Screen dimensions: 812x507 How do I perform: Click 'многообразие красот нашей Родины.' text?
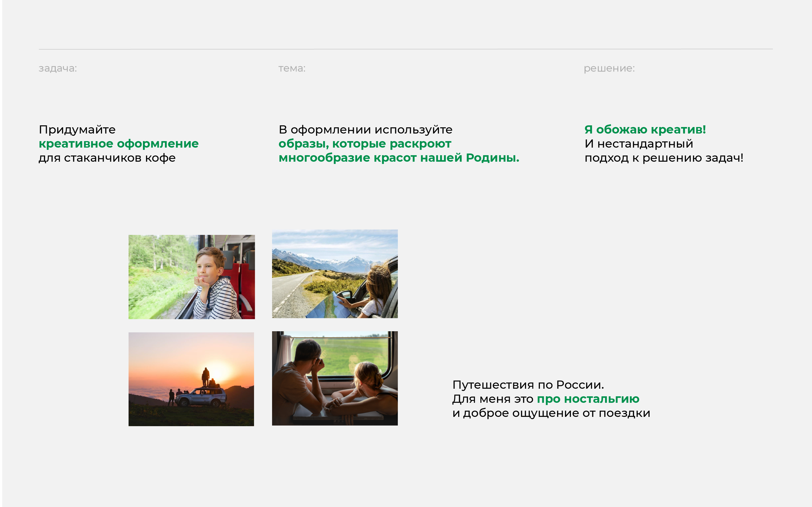pyautogui.click(x=399, y=158)
